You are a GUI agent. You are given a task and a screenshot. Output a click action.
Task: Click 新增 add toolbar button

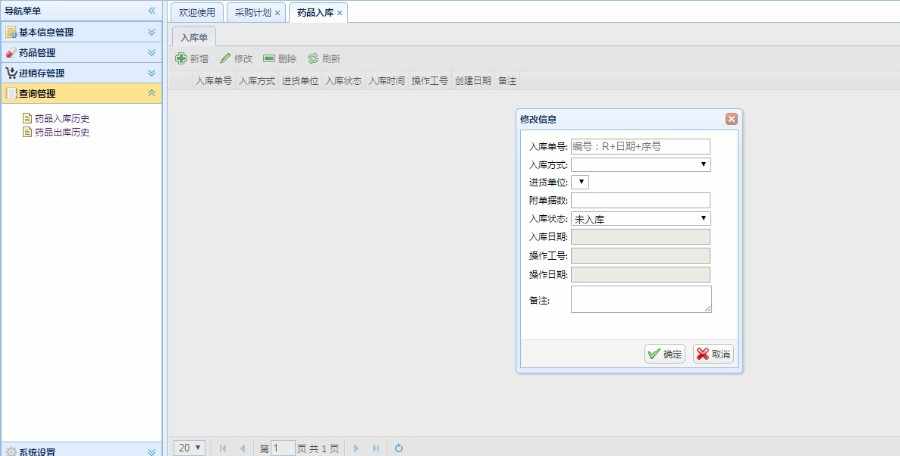tap(192, 59)
